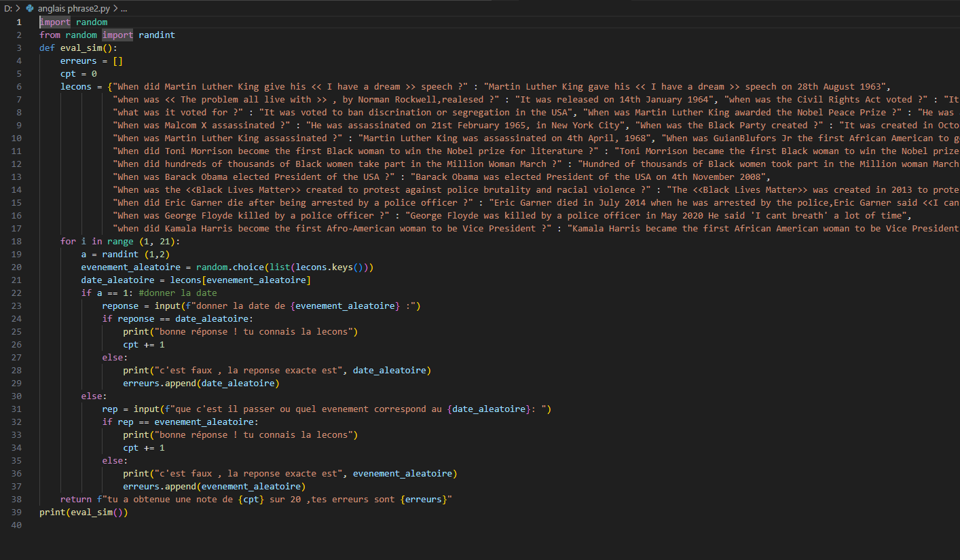Click randint in the from random import line
Viewport: 960px width, 560px height.
tap(156, 35)
